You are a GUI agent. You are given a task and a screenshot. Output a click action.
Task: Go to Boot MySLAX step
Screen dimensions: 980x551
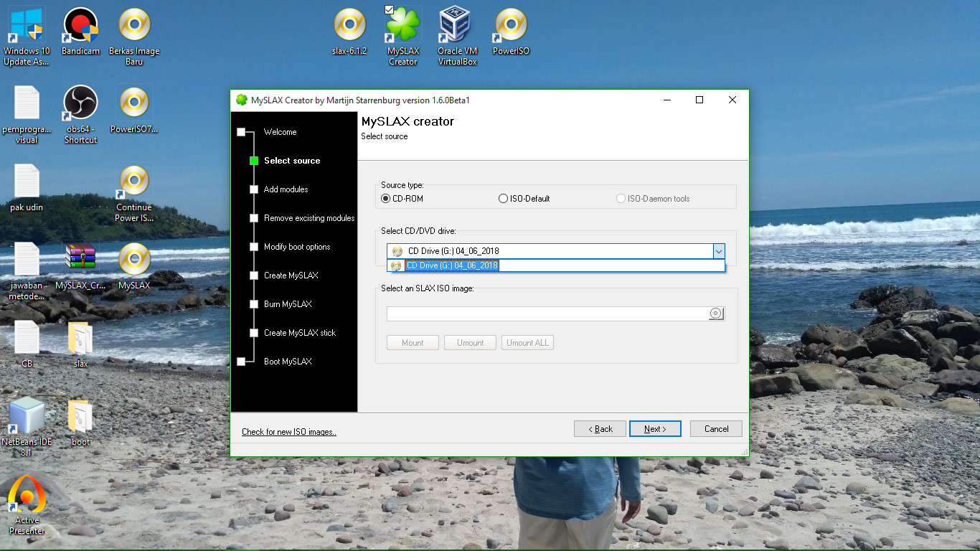point(288,362)
